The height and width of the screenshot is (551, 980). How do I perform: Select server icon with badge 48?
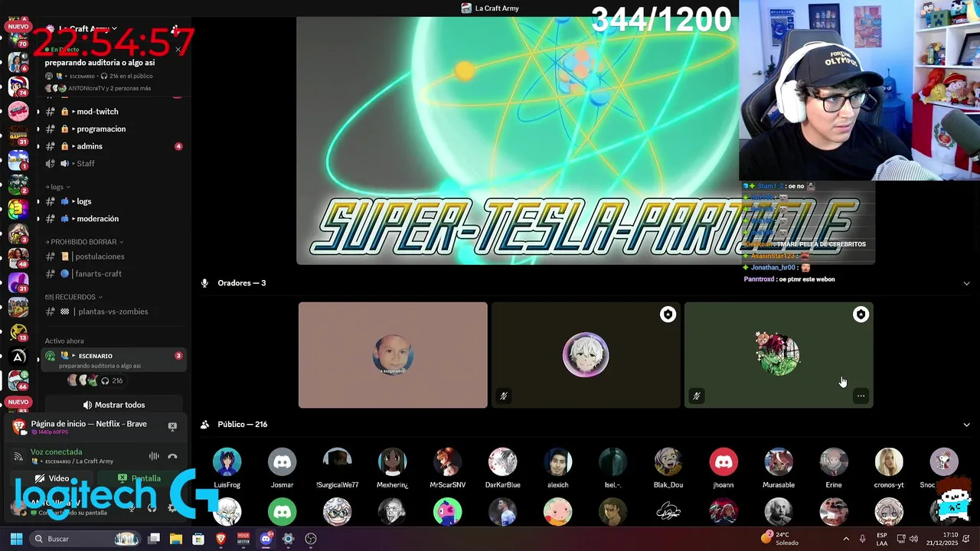click(x=18, y=258)
